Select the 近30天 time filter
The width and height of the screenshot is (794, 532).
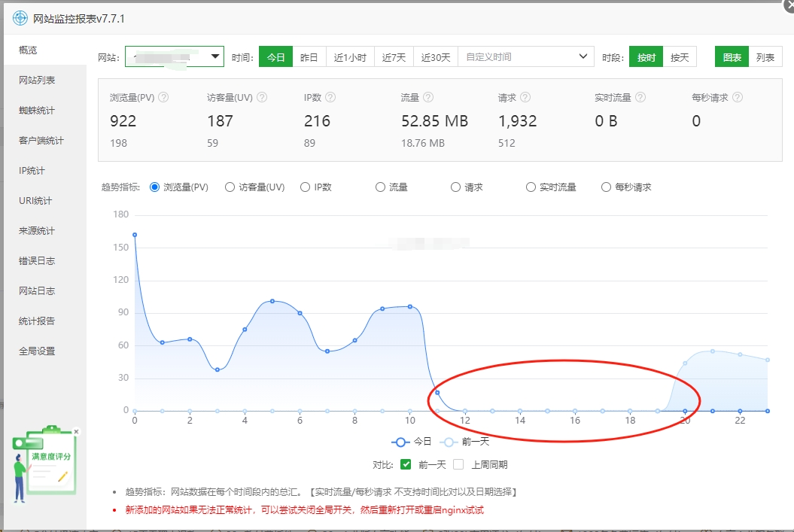pyautogui.click(x=436, y=56)
